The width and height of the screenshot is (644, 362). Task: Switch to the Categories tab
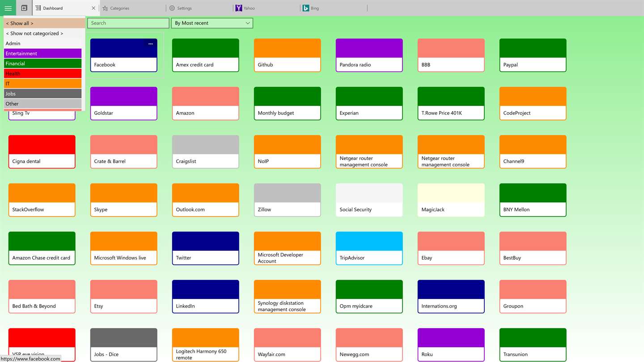coord(132,8)
